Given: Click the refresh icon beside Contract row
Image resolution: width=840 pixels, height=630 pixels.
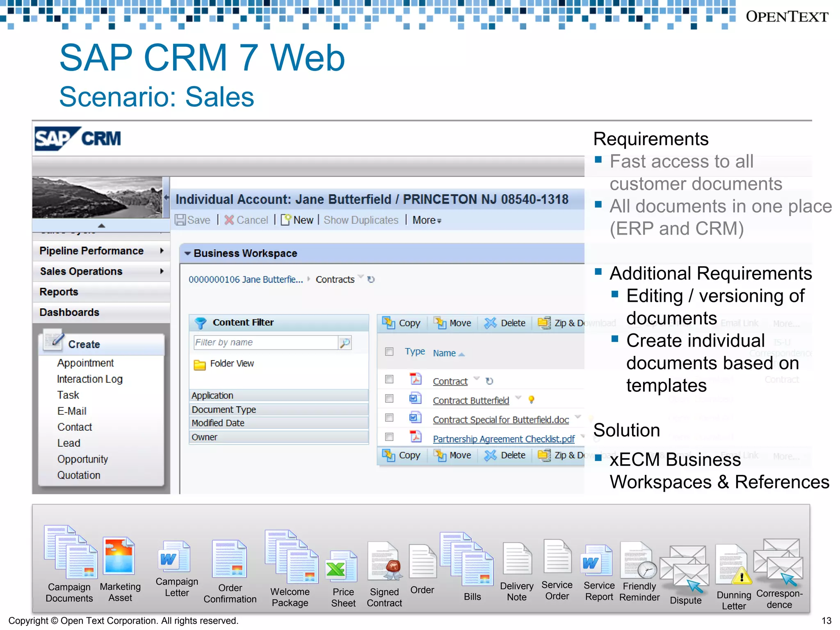Looking at the screenshot, I should click(x=489, y=381).
